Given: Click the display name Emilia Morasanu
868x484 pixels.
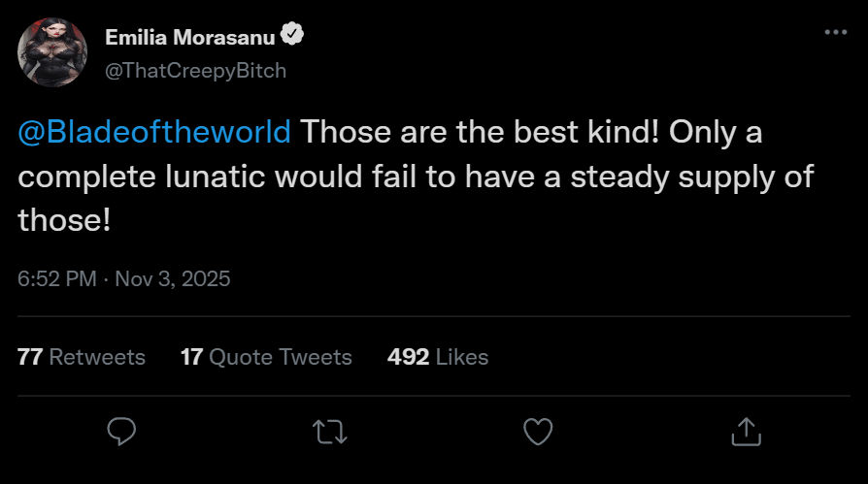Looking at the screenshot, I should [190, 37].
